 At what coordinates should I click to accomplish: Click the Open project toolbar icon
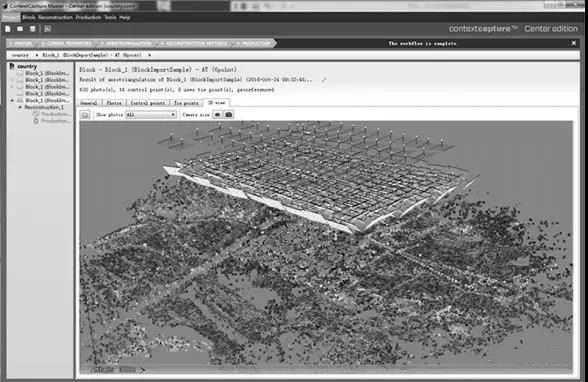pos(20,29)
